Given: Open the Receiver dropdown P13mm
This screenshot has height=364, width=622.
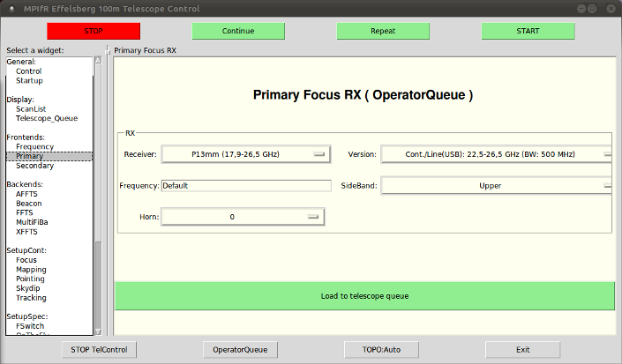Looking at the screenshot, I should coord(245,154).
